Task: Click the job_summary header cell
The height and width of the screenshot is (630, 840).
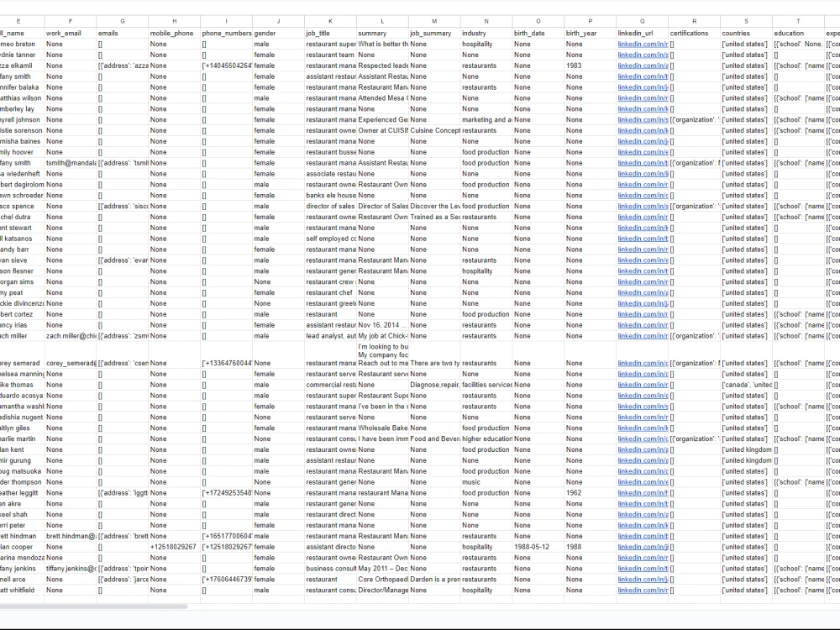Action: [434, 34]
